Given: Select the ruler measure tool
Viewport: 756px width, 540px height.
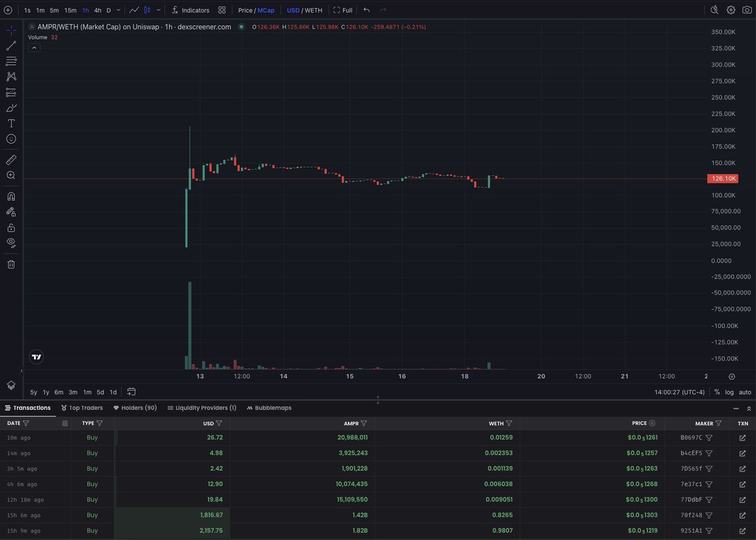Looking at the screenshot, I should point(11,159).
